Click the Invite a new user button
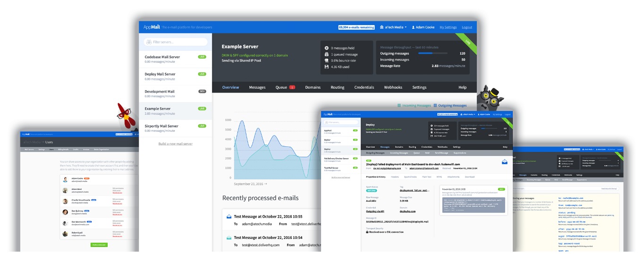 (100, 245)
